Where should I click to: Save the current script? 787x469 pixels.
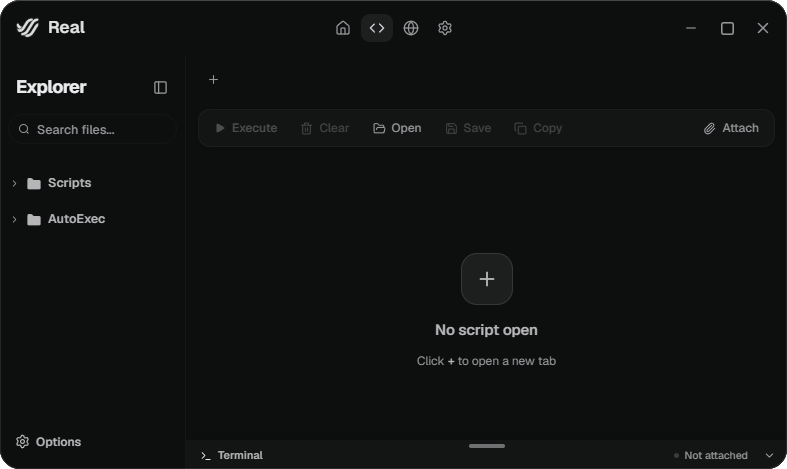pos(468,128)
